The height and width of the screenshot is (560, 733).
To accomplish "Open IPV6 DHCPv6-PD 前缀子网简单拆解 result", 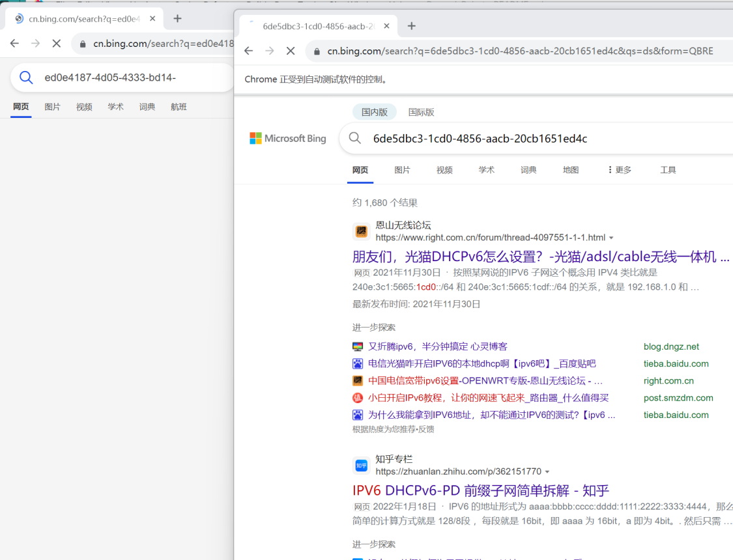I will [481, 490].
